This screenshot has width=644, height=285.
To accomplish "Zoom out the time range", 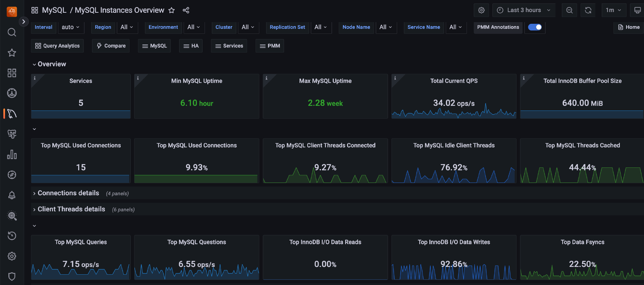I will click(569, 10).
